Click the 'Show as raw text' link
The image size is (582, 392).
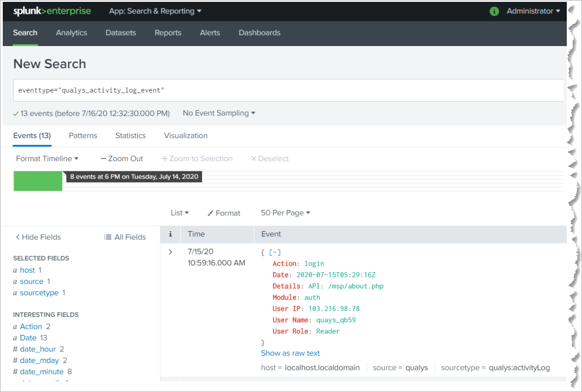tap(290, 353)
